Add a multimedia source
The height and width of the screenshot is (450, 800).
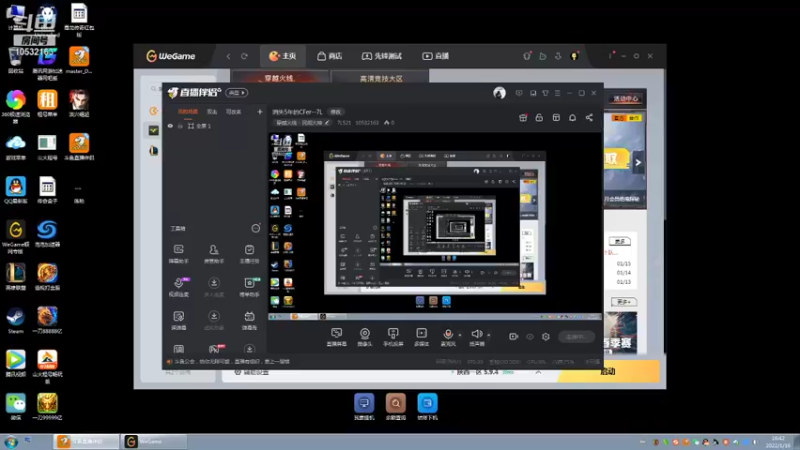tap(421, 337)
